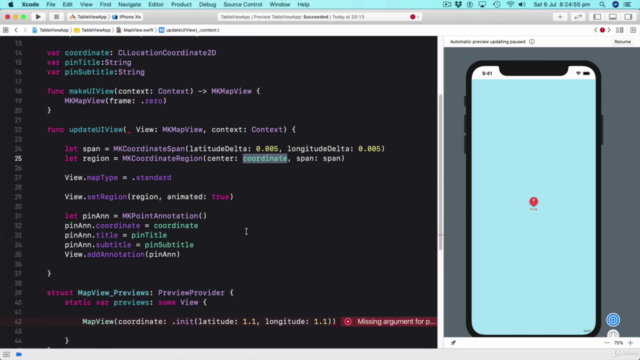Click red map pin in preview
The height and width of the screenshot is (360, 640).
tap(533, 202)
